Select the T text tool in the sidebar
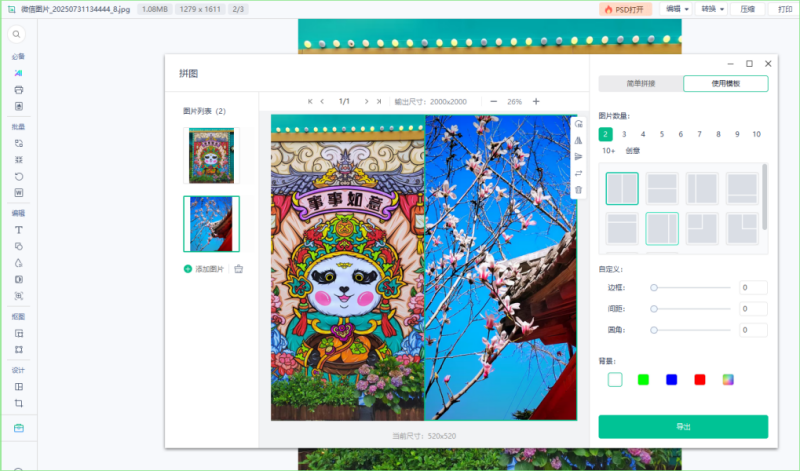The image size is (800, 471). click(x=18, y=230)
